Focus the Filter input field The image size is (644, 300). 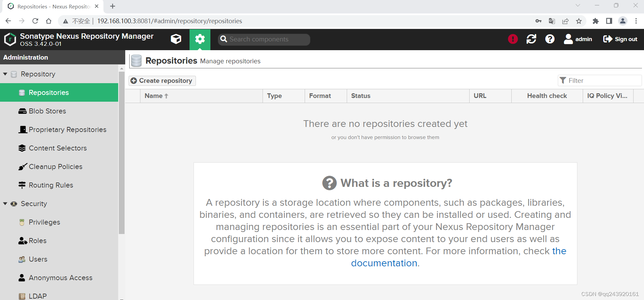[x=600, y=80]
